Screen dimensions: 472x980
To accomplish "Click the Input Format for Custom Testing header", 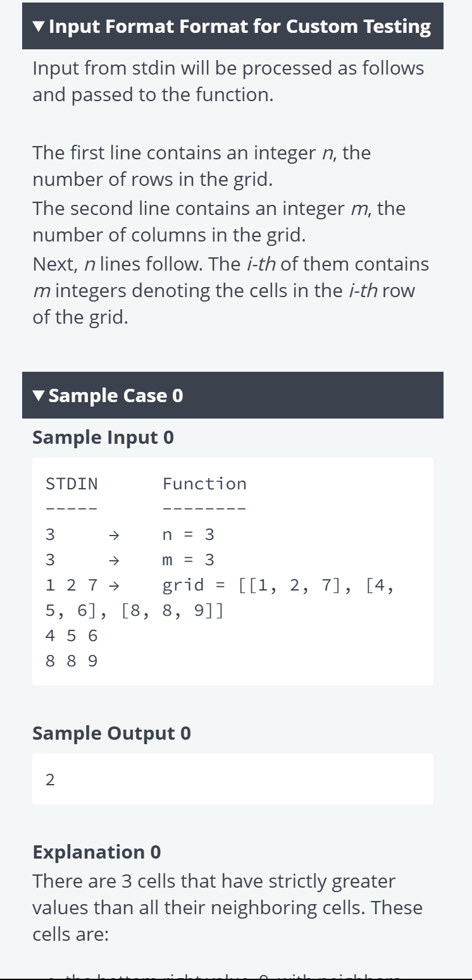I will [233, 26].
